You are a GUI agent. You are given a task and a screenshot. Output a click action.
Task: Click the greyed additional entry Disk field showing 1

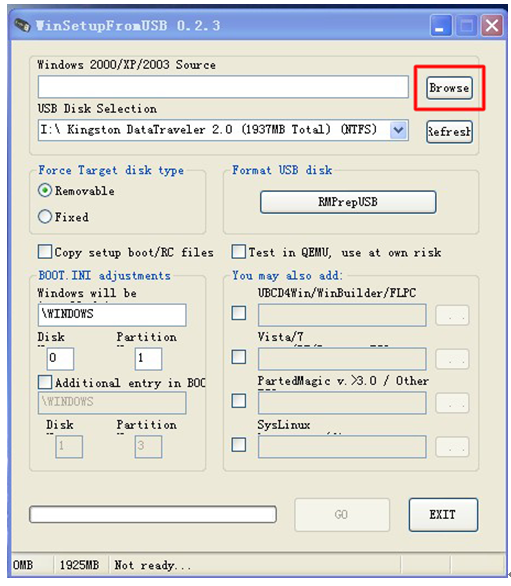click(69, 447)
